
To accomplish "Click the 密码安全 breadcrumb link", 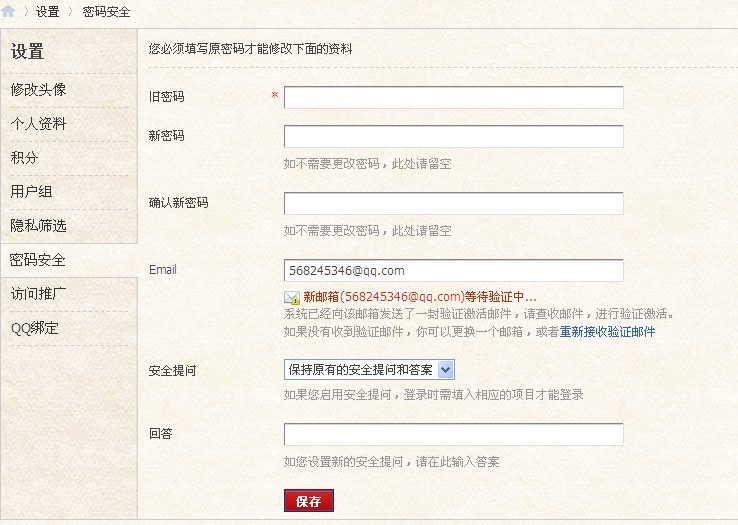I will (x=106, y=12).
